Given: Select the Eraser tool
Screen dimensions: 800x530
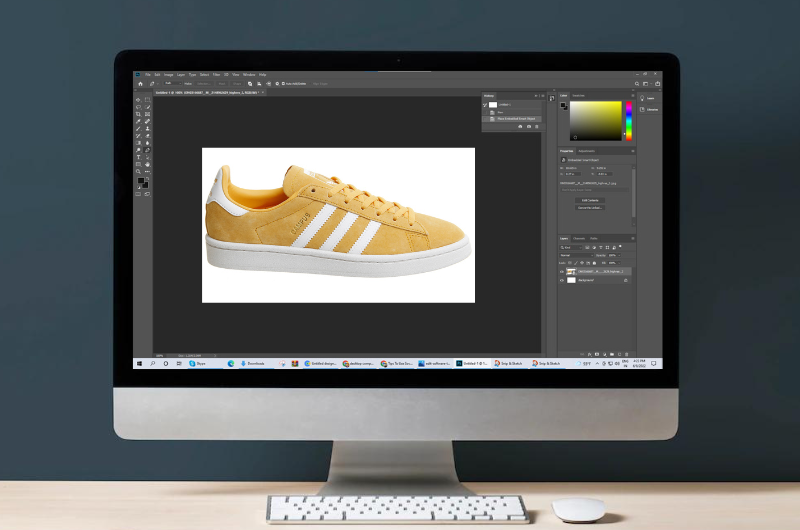Looking at the screenshot, I should [x=147, y=136].
